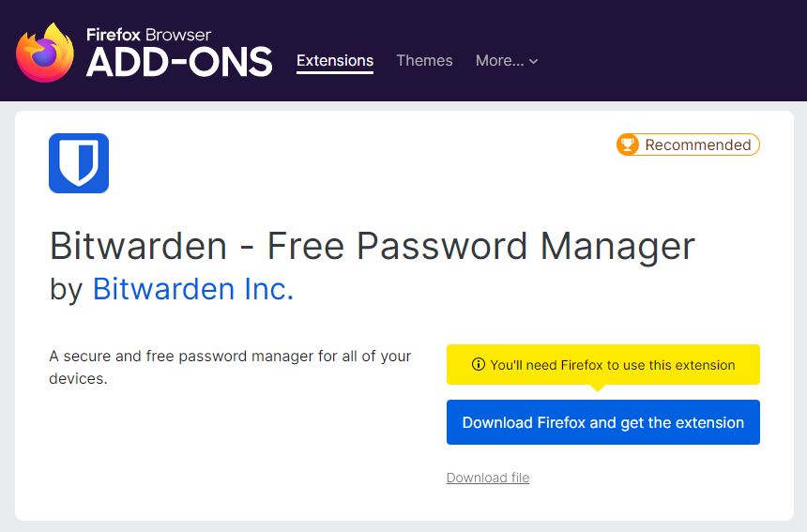Click the Recommended badge label

pyautogui.click(x=697, y=144)
